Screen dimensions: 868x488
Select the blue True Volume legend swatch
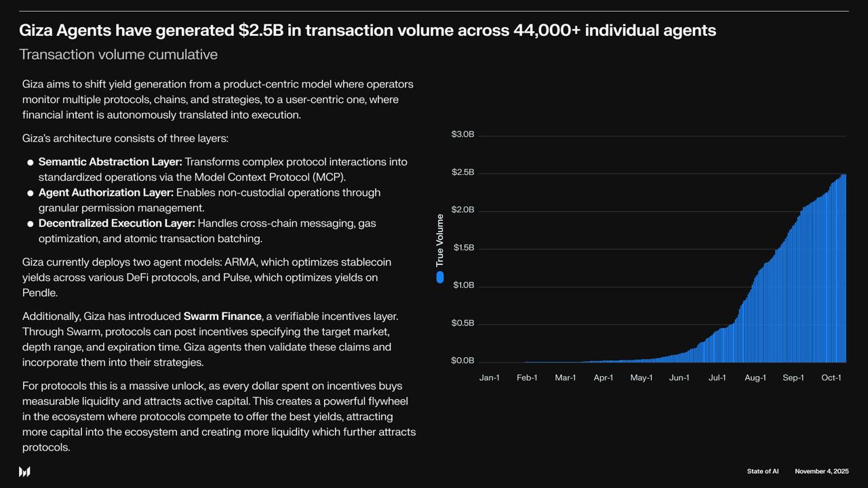(x=440, y=277)
